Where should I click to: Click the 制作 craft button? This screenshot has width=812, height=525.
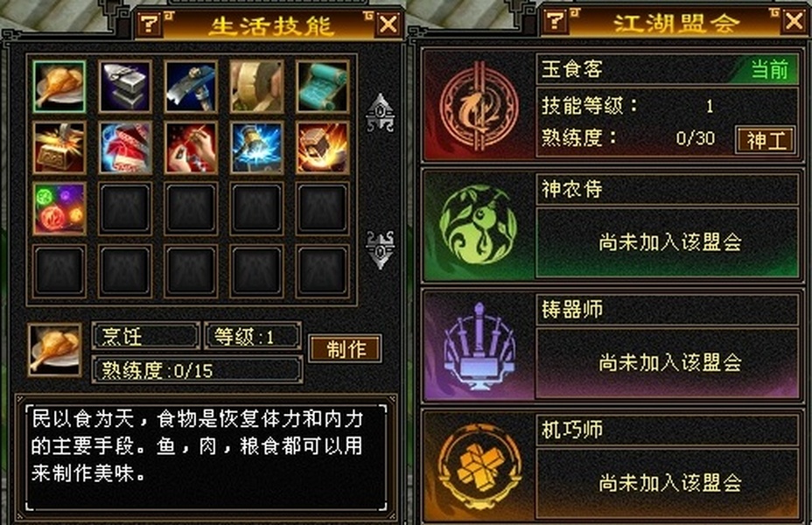346,348
